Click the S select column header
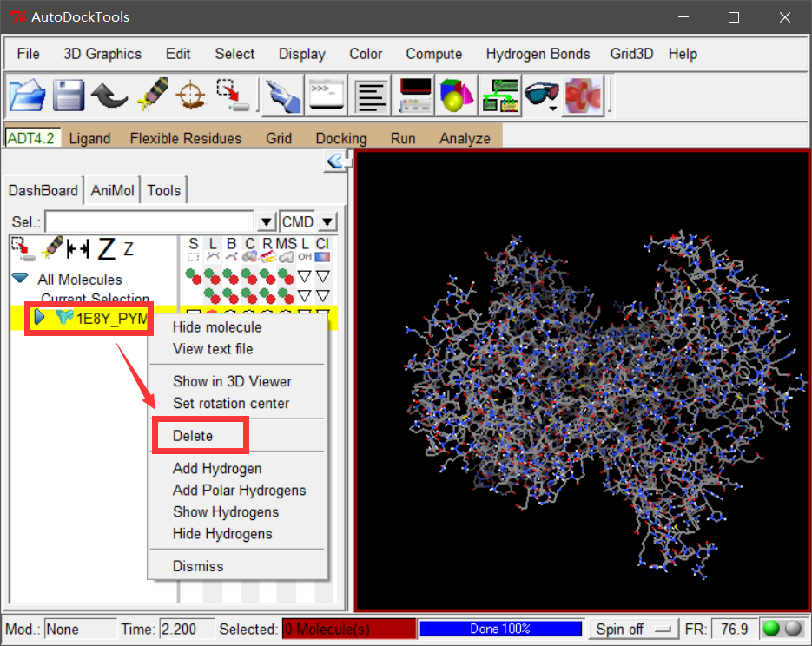The width and height of the screenshot is (812, 646). click(193, 248)
